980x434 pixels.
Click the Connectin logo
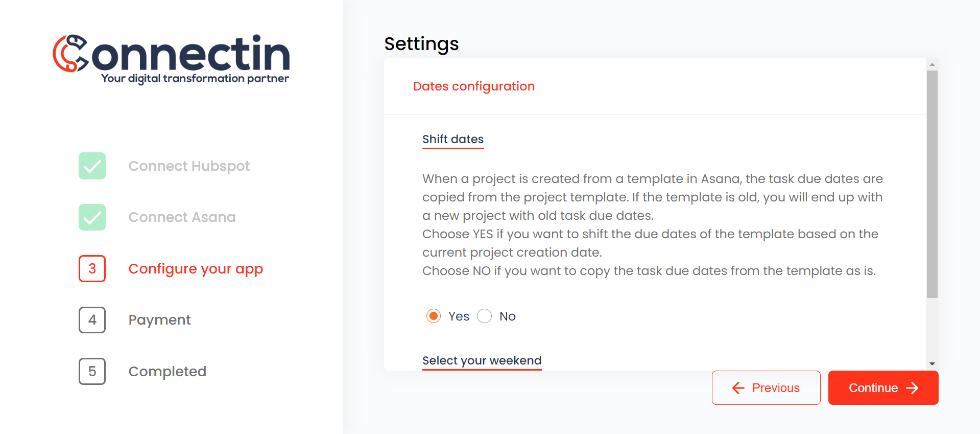(x=171, y=59)
